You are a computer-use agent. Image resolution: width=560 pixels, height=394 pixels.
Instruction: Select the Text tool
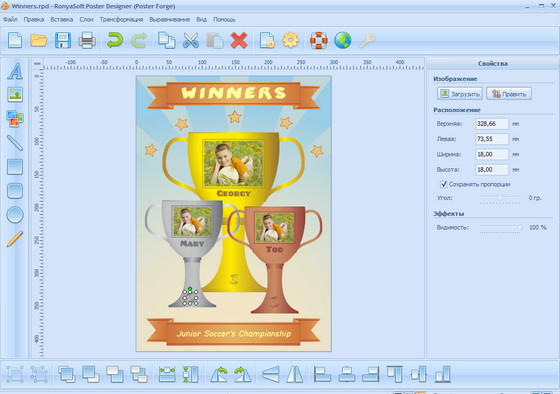pyautogui.click(x=15, y=71)
